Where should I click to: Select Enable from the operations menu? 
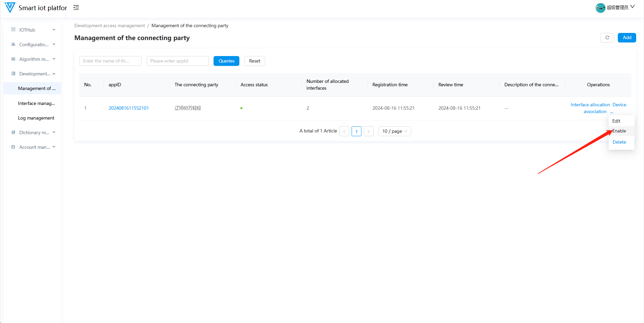[619, 131]
